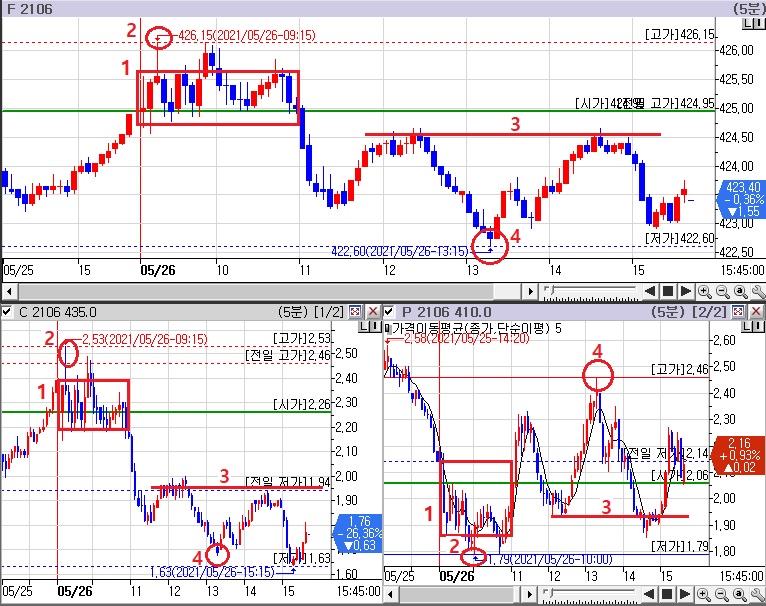Click auto-fit zoom on P 2106 chart
766x606 pixels.
pos(741,594)
